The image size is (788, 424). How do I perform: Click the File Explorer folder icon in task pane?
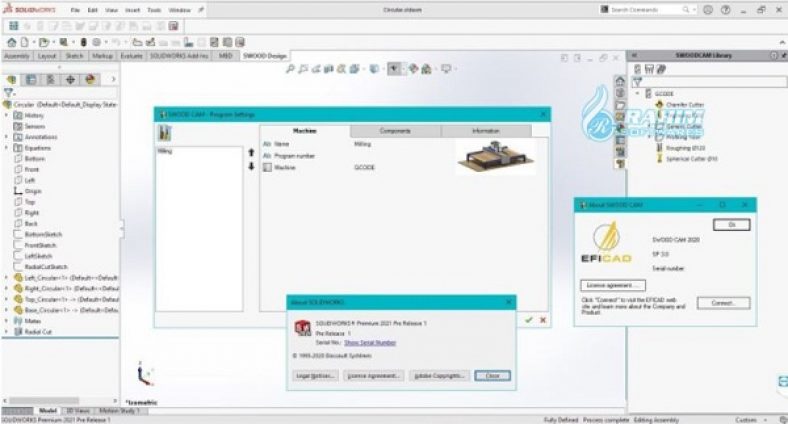point(620,105)
